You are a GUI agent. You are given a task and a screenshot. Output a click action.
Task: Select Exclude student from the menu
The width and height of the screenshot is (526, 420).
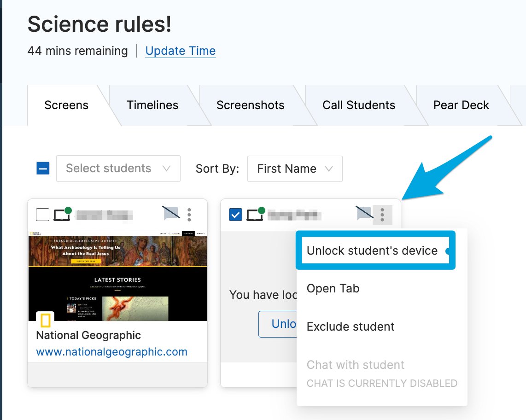pos(351,327)
